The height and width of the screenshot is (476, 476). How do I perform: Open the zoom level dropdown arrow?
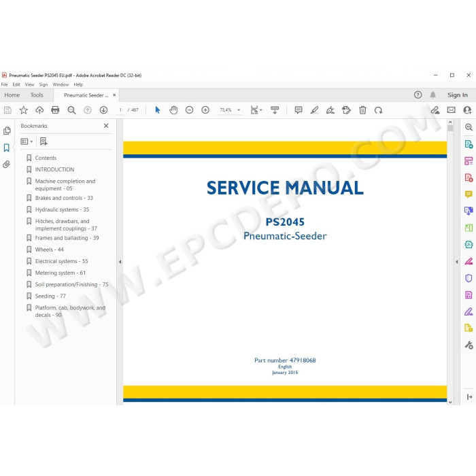(x=239, y=110)
